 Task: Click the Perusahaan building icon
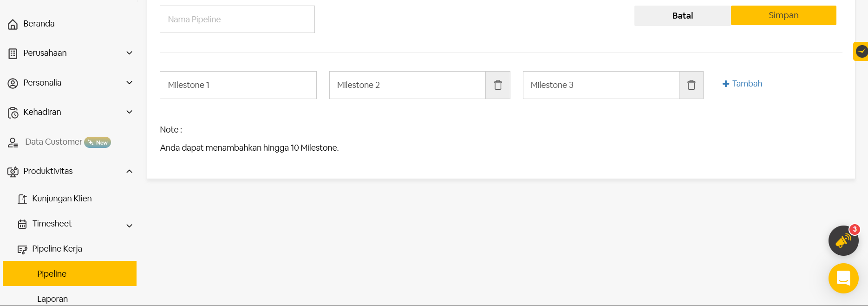[13, 53]
